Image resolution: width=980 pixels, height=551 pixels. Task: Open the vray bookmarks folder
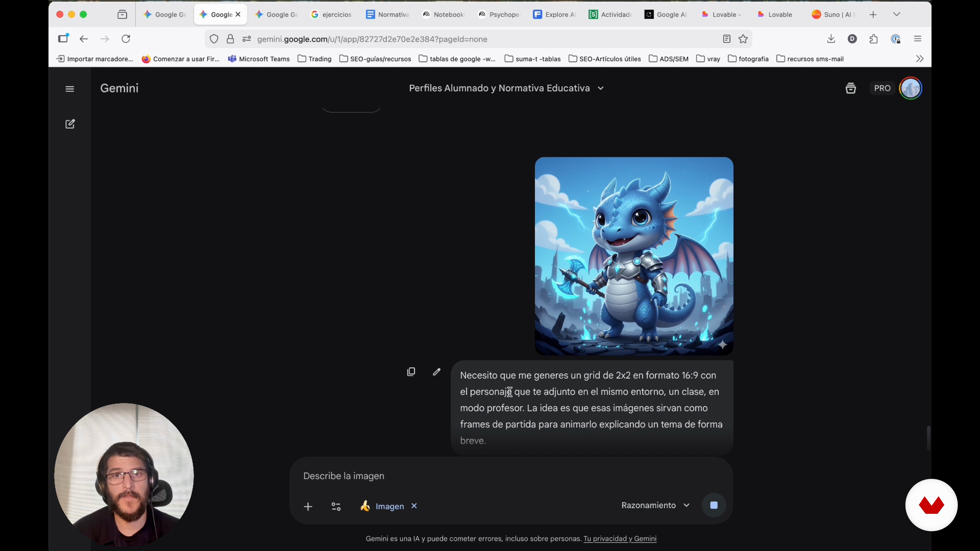[708, 59]
